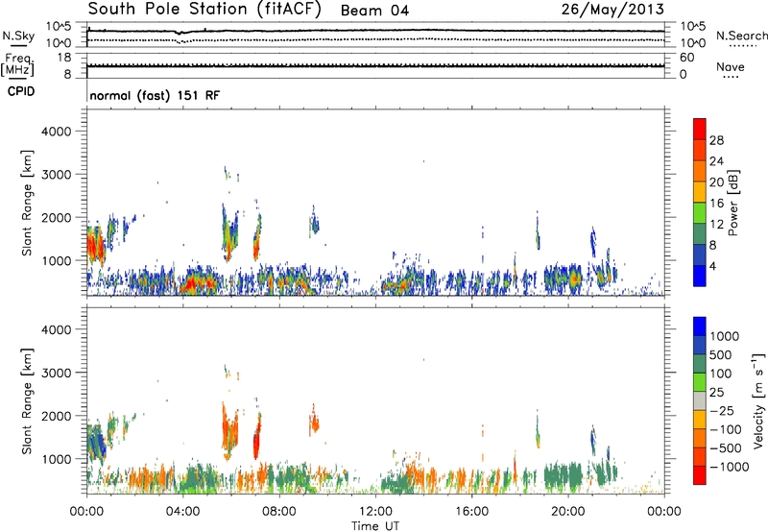Select 'normal (fast) 151 RF' text

point(155,95)
